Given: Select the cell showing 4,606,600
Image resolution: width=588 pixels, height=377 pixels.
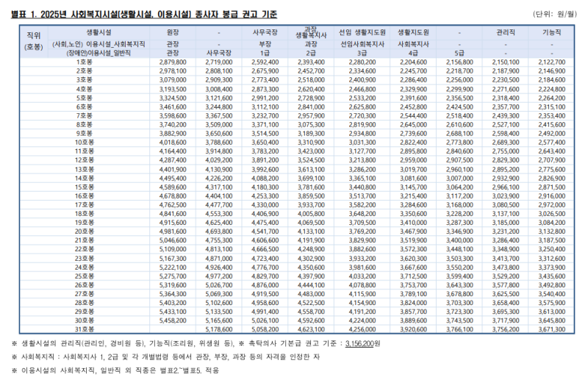Looking at the screenshot, I should pos(265,240).
